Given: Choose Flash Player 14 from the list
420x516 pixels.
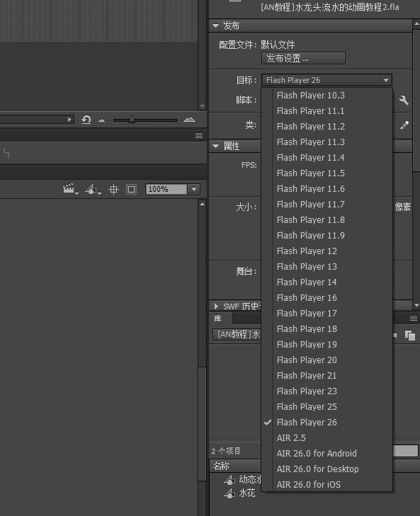Looking at the screenshot, I should (333, 282).
